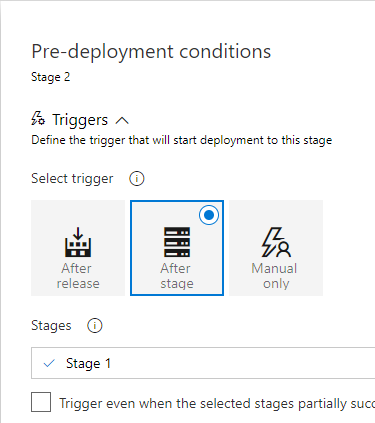Click the Manual only lightning person icon
The height and width of the screenshot is (423, 375).
pyautogui.click(x=276, y=242)
